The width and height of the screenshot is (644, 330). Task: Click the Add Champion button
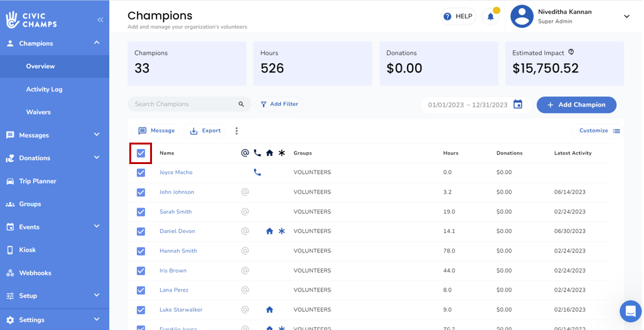click(x=576, y=105)
